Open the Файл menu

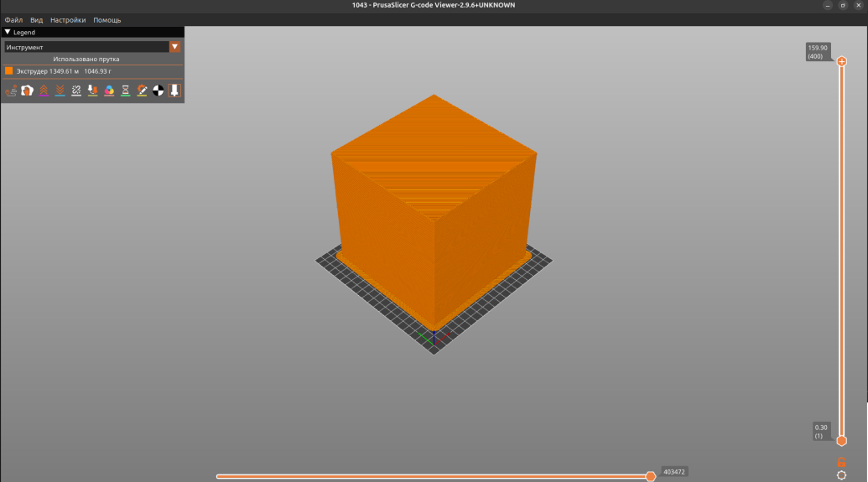pyautogui.click(x=14, y=20)
